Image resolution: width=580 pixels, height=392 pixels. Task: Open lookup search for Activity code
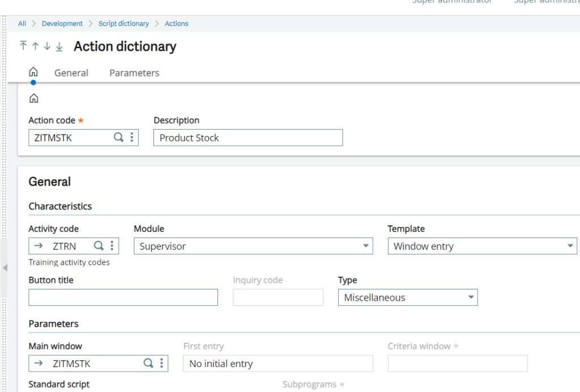tap(99, 245)
